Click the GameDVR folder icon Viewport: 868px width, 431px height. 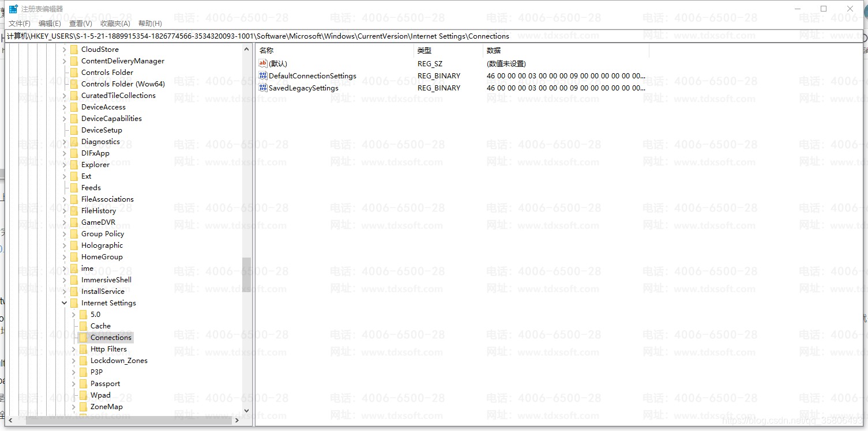pyautogui.click(x=74, y=222)
